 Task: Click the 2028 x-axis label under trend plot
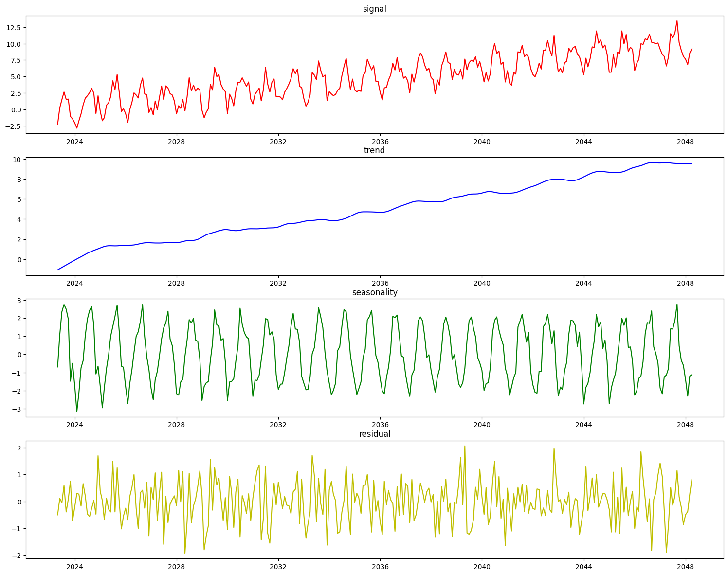pyautogui.click(x=176, y=283)
